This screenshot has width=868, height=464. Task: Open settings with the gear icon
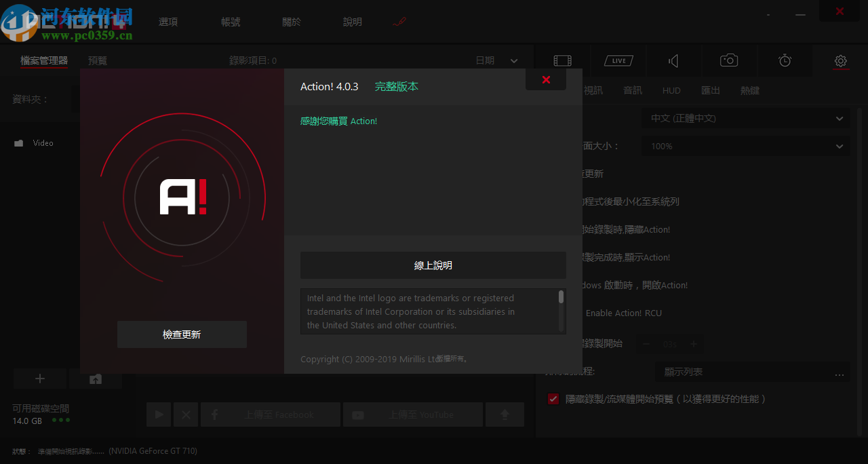pyautogui.click(x=840, y=60)
